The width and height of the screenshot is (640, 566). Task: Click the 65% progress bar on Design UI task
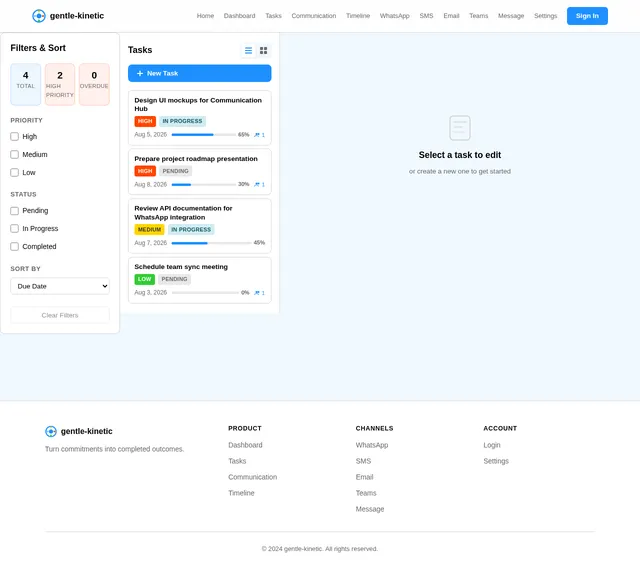coord(203,135)
